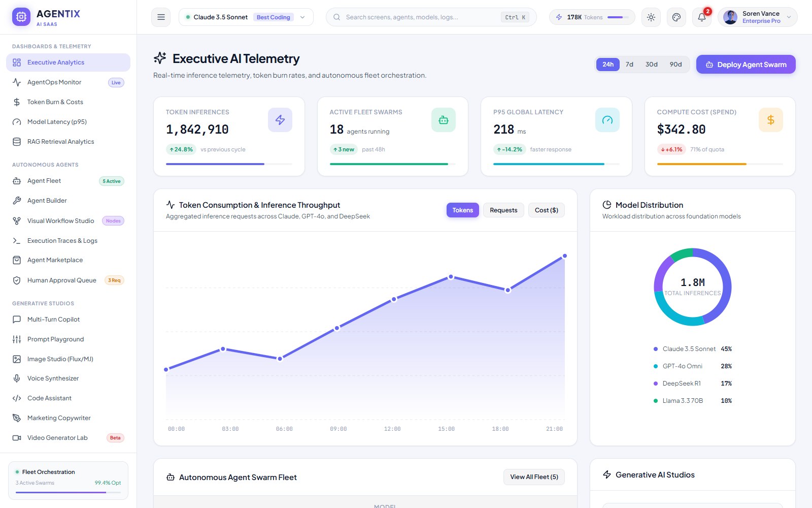Select the 24h time range
The image size is (812, 508).
coord(608,65)
